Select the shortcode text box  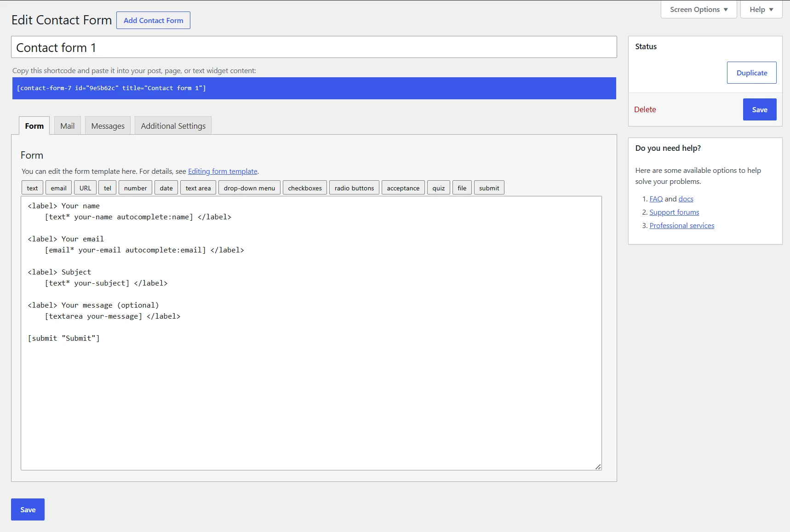[314, 88]
